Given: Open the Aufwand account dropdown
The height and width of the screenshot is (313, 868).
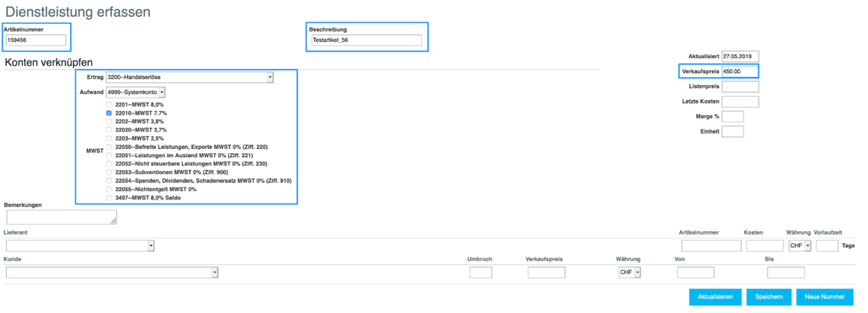Looking at the screenshot, I should click(136, 92).
